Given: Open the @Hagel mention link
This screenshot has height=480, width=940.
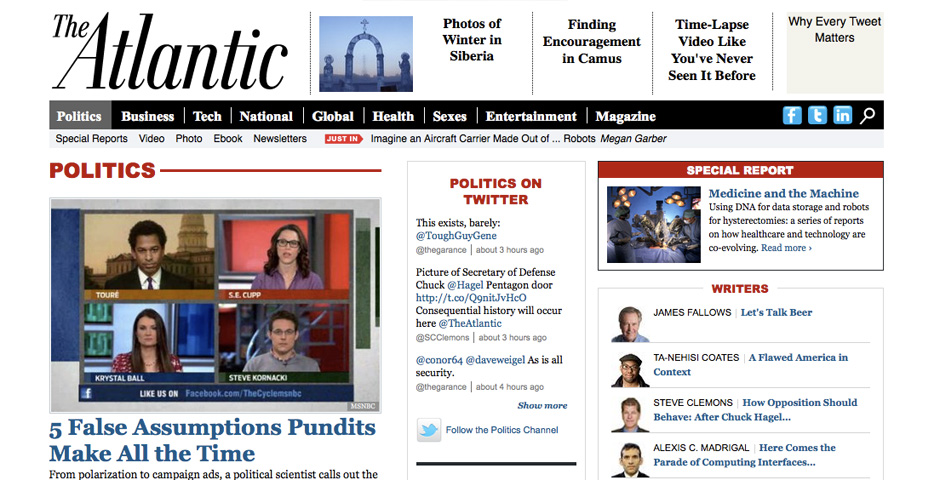Looking at the screenshot, I should pos(465,285).
